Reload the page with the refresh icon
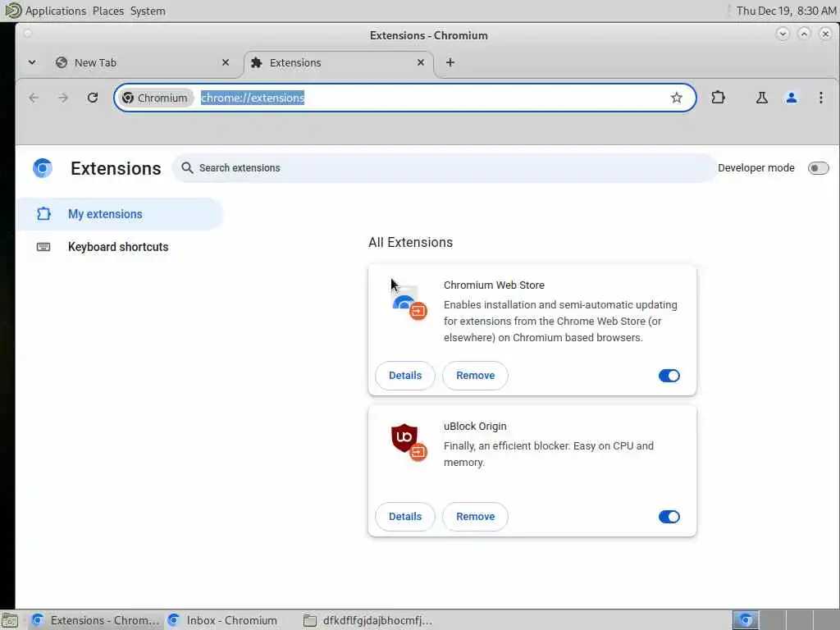Image resolution: width=840 pixels, height=630 pixels. click(93, 98)
